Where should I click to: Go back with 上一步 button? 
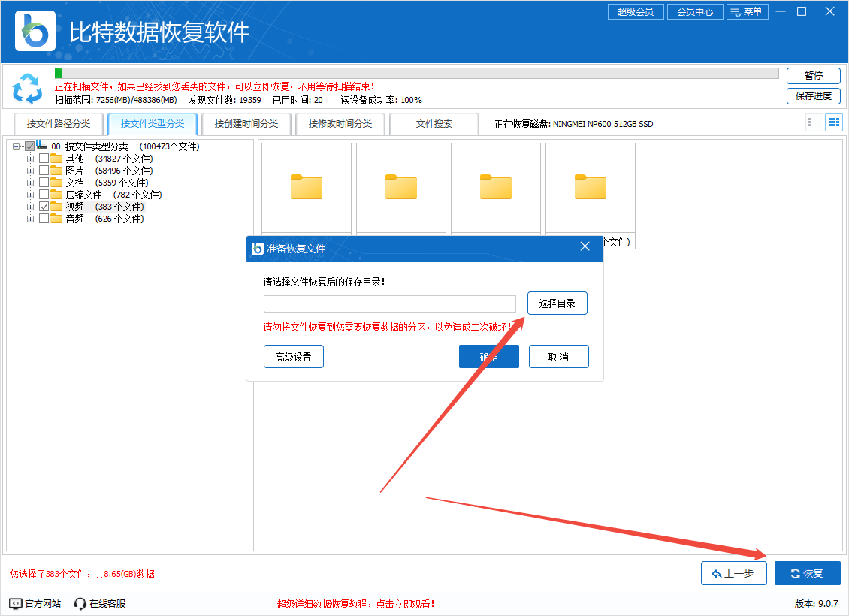(733, 573)
